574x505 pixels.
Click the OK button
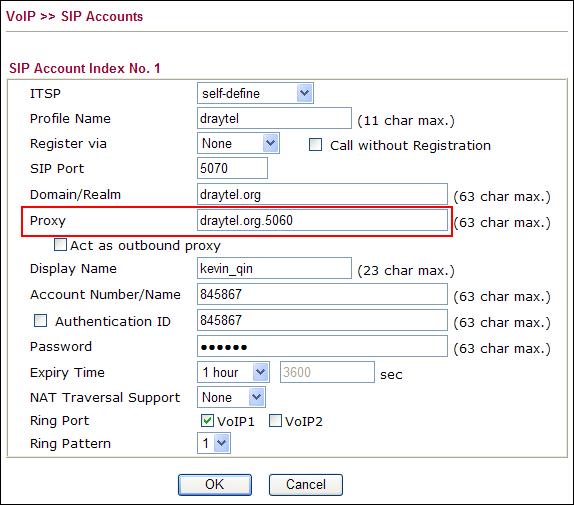215,485
